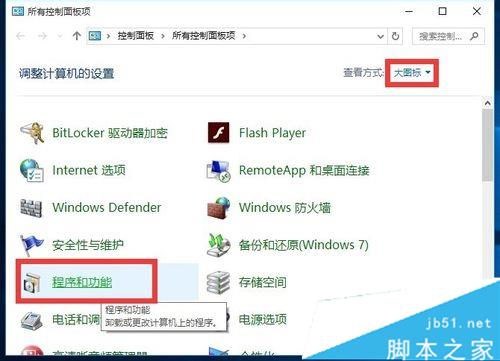Click the search magnifier icon
500x361 pixels.
click(474, 36)
